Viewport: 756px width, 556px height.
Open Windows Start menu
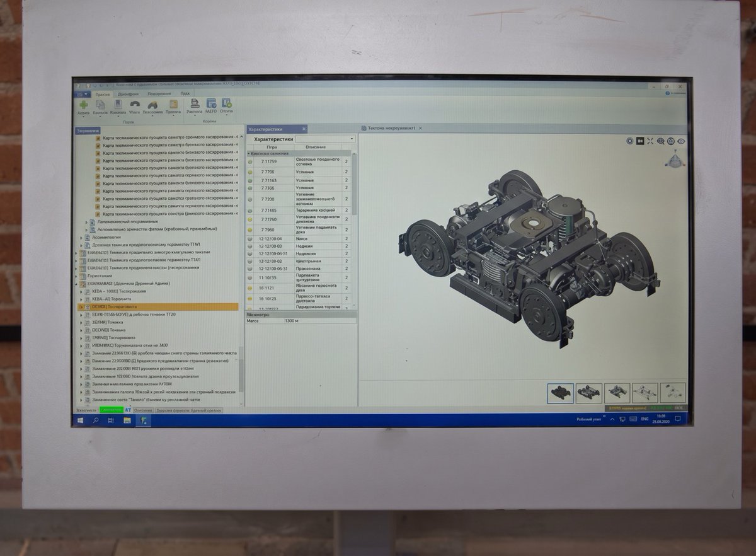pos(81,420)
